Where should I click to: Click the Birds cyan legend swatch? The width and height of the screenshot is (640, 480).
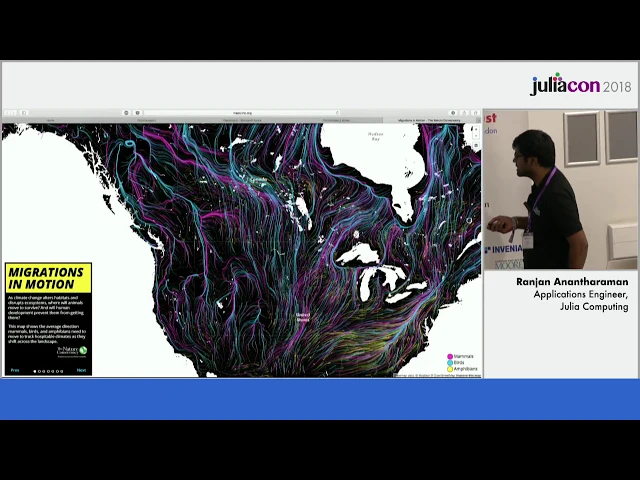[450, 363]
